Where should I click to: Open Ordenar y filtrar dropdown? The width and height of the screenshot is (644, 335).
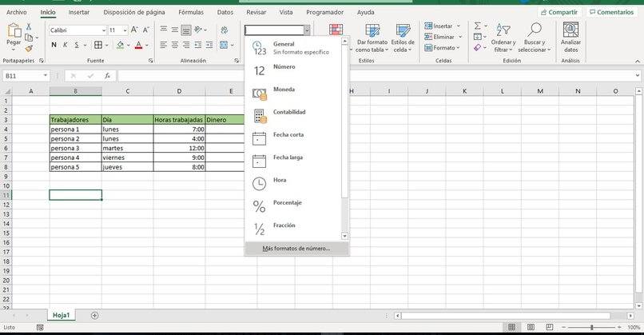tap(503, 38)
